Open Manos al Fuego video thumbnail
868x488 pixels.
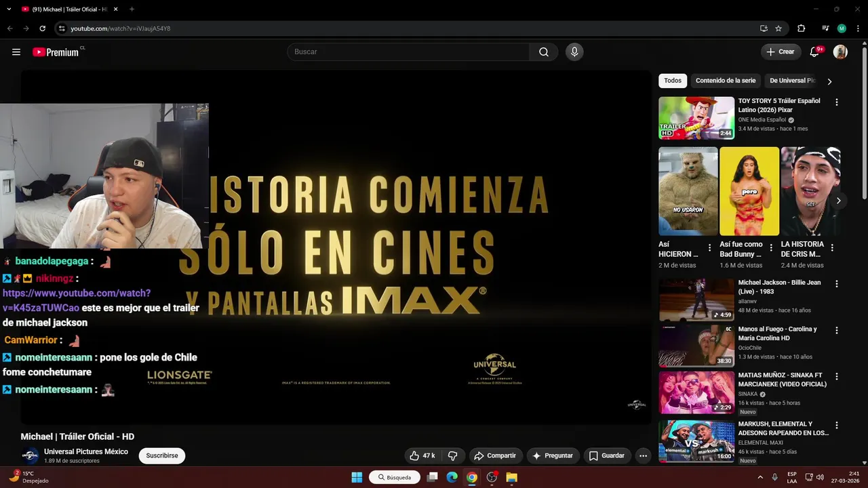click(x=696, y=346)
